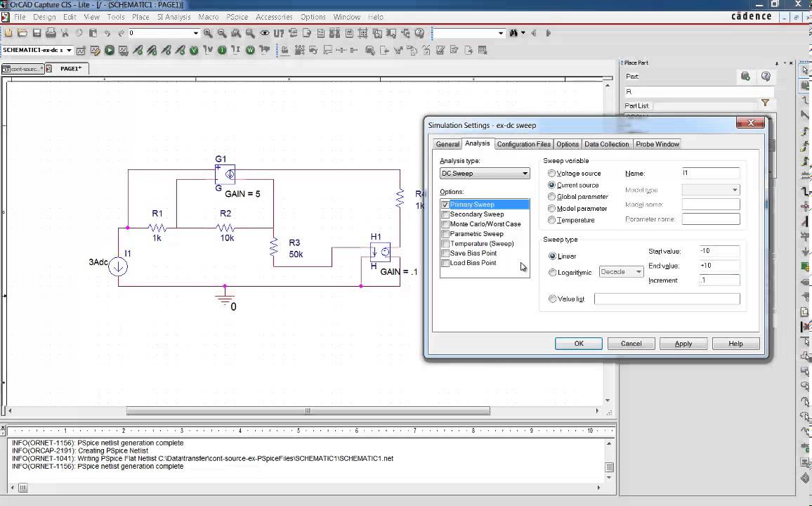
Task: Switch to the General tab
Action: 447,145
